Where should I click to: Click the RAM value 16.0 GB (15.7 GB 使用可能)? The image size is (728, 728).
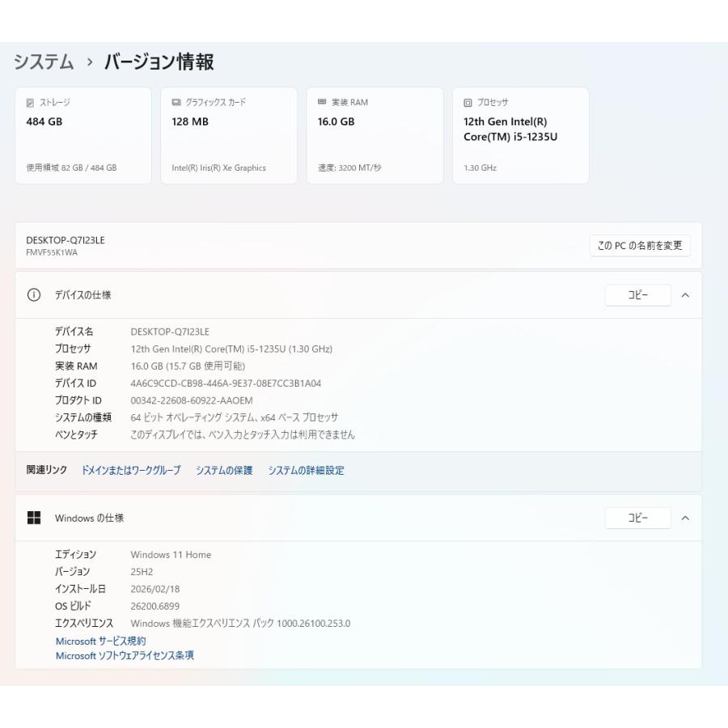(188, 366)
